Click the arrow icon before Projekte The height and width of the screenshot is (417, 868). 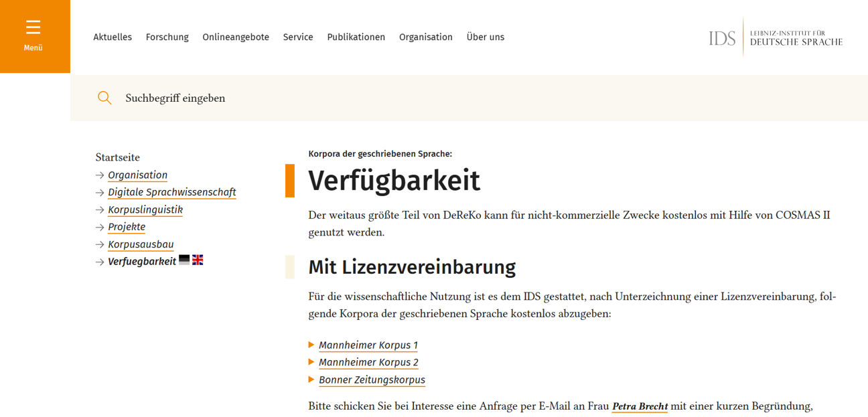click(x=98, y=227)
